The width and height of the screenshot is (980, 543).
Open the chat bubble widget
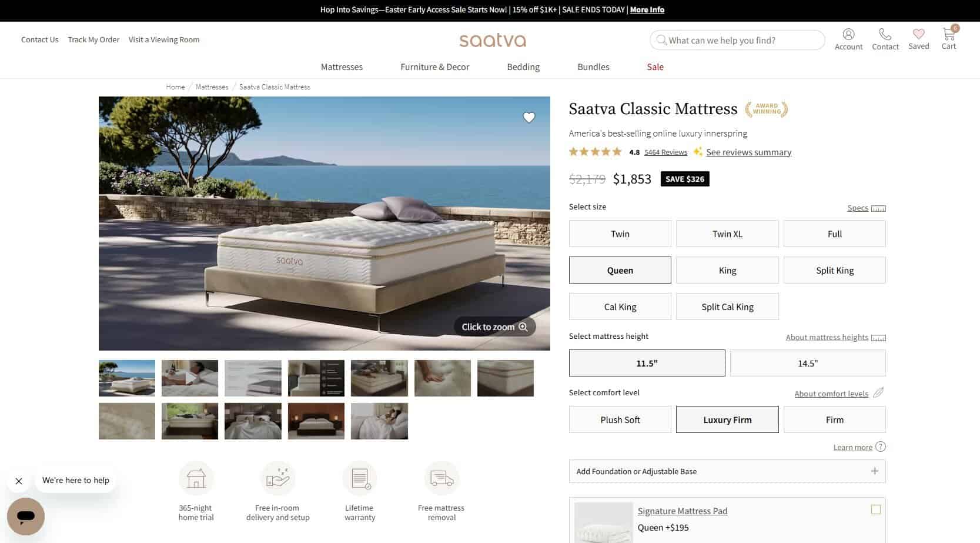[26, 517]
